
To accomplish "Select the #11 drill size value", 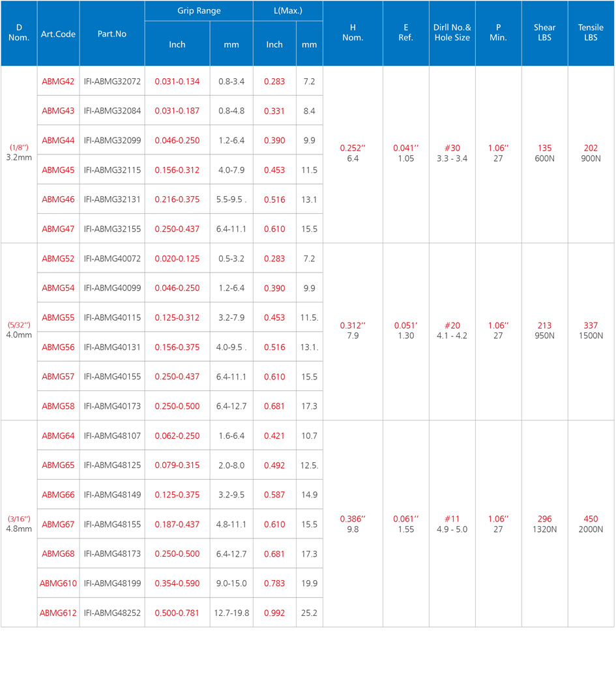I will [452, 519].
